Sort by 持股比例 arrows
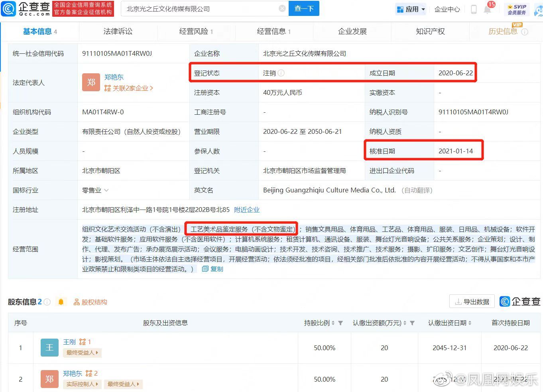543x392 pixels. tap(333, 323)
